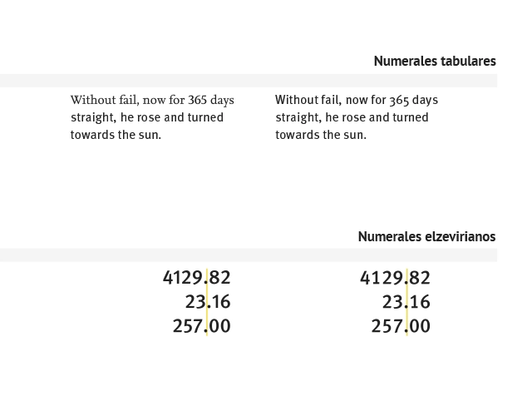Image resolution: width=532 pixels, height=416 pixels.
Task: Click "towards the sun." in the left paragraph
Action: [116, 135]
